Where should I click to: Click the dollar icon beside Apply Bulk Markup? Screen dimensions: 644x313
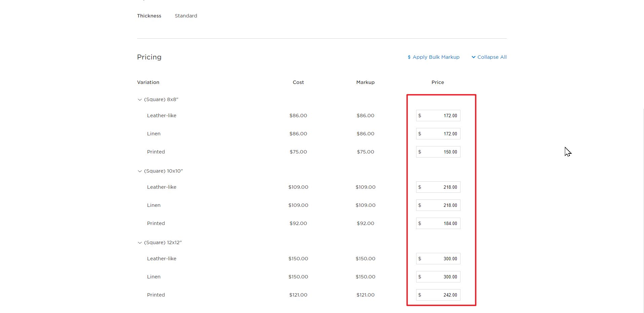[x=409, y=57]
